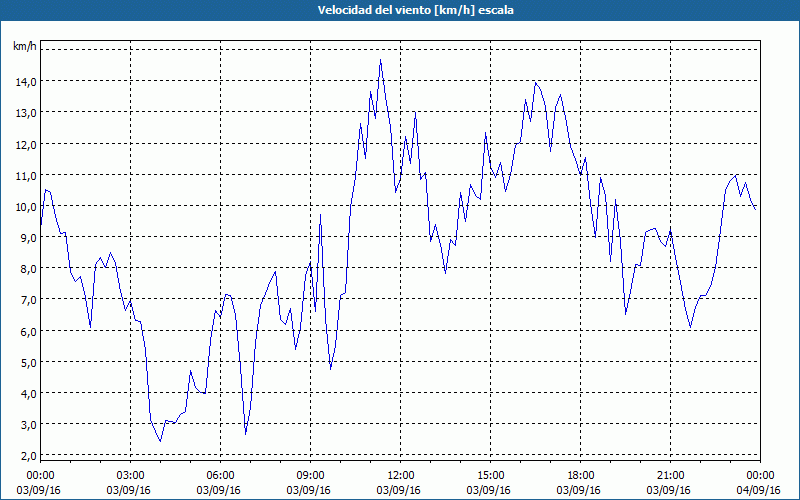Click the lowest dip of the blue line near 04:00

click(160, 441)
